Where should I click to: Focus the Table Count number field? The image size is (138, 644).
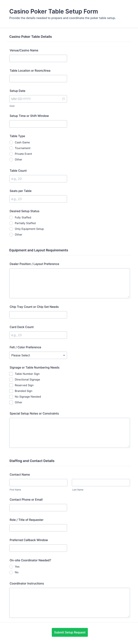pyautogui.click(x=38, y=179)
